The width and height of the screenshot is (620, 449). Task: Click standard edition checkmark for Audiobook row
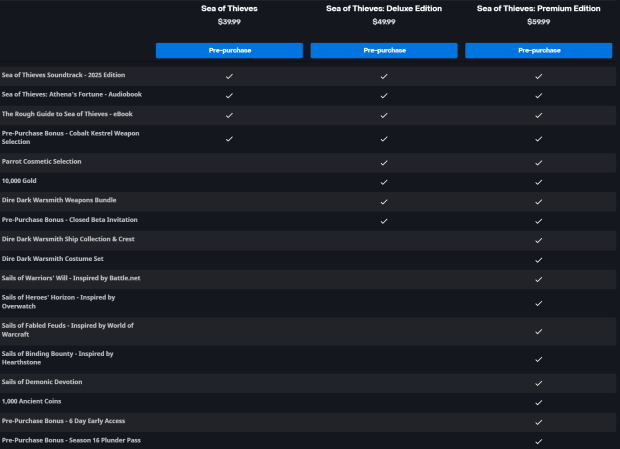click(x=229, y=96)
